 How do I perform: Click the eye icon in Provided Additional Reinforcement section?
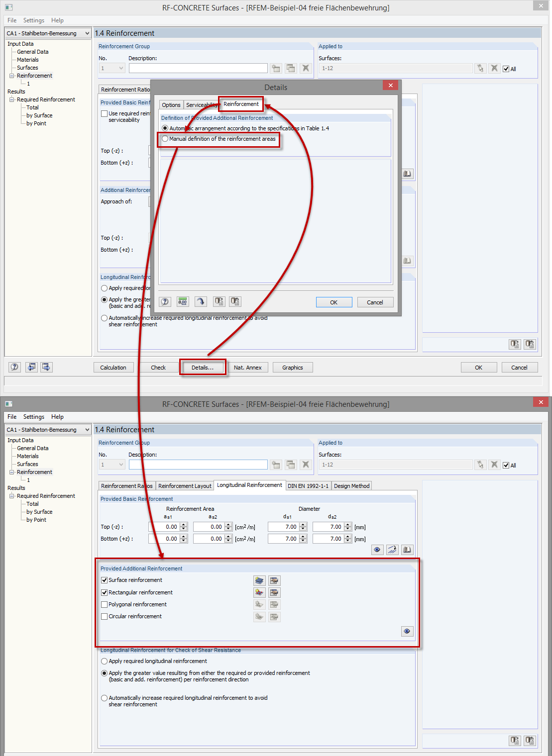407,631
